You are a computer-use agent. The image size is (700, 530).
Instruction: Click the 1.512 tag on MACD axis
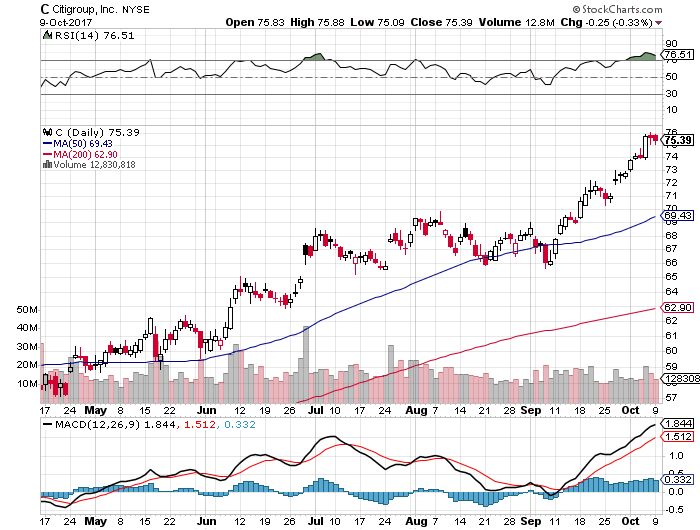tap(678, 437)
